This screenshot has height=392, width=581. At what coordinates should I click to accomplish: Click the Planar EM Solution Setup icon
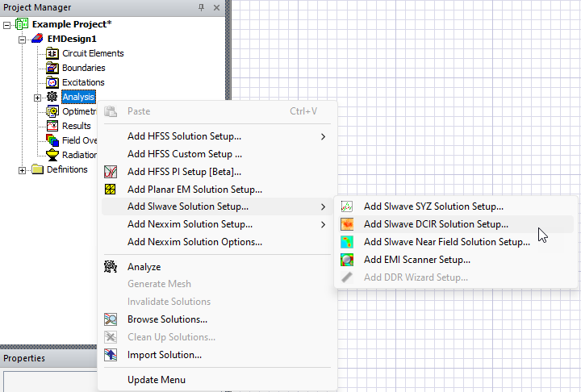pos(111,190)
